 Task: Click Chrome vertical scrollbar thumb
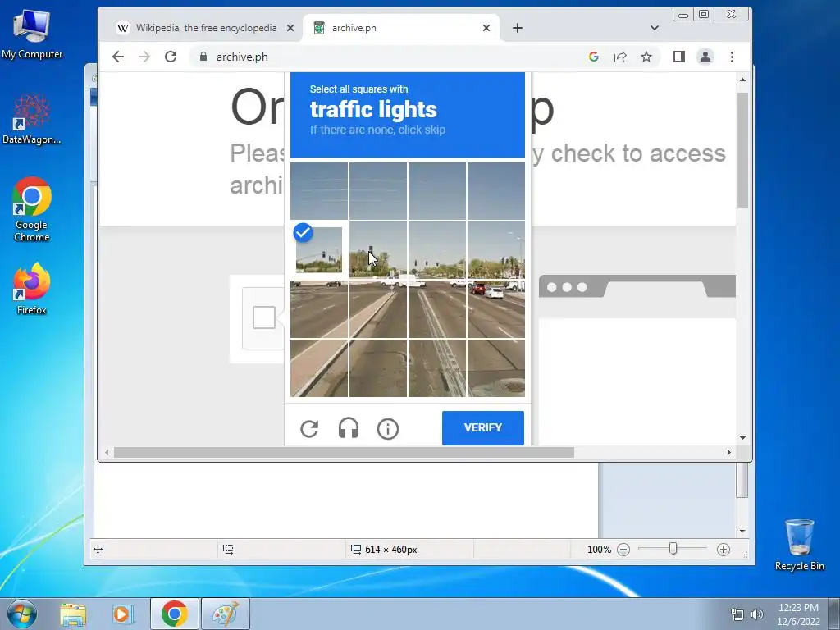(742, 150)
